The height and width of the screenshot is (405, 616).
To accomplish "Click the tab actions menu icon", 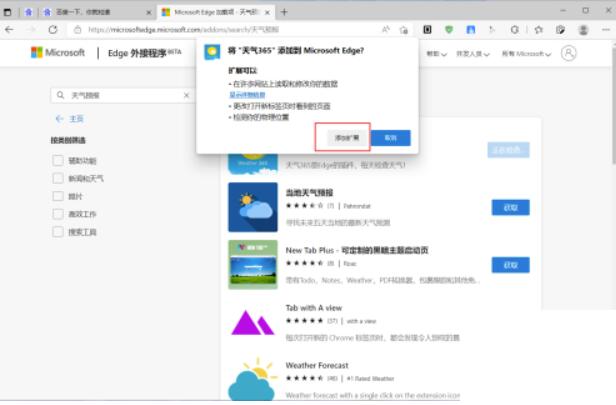I will click(7, 12).
